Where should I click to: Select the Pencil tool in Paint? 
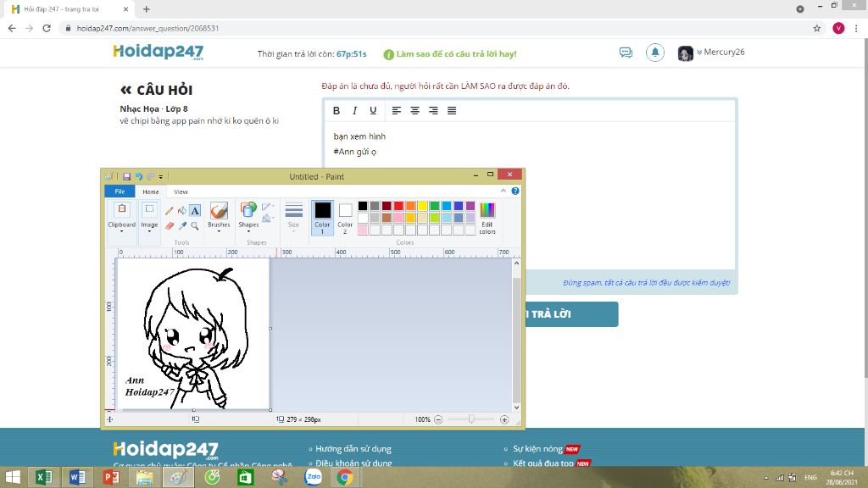pos(170,210)
